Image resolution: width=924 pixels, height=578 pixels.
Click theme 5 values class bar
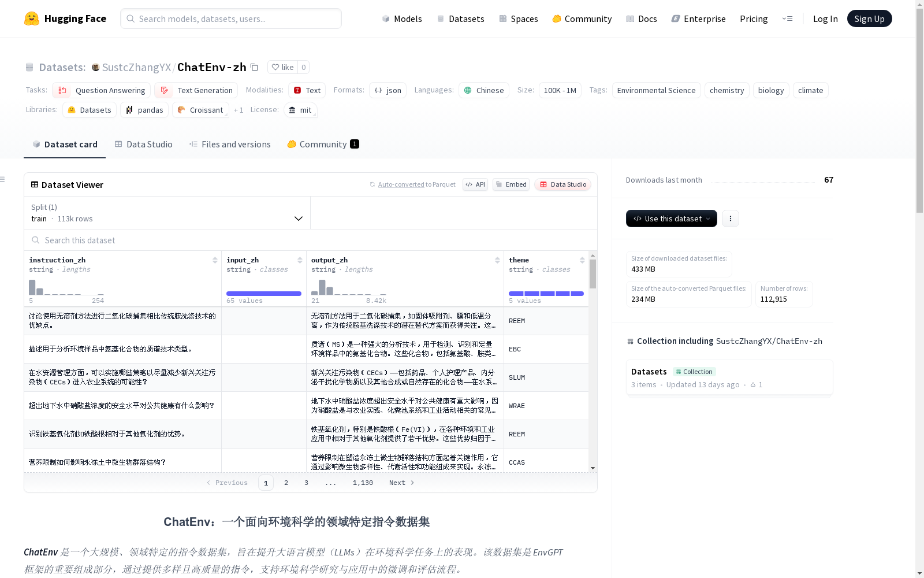(x=546, y=294)
